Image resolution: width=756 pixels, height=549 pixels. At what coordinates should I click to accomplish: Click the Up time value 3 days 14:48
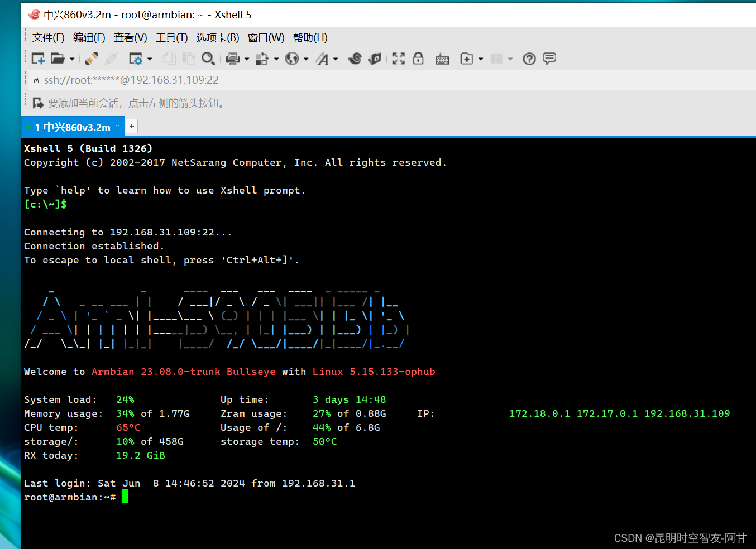350,399
